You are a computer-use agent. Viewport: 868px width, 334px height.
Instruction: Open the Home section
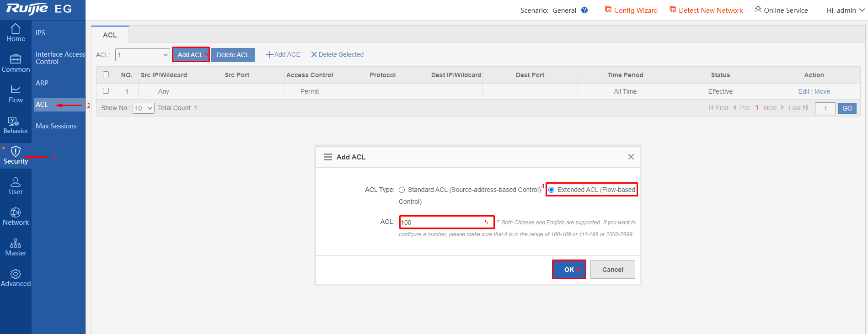pyautogui.click(x=16, y=33)
